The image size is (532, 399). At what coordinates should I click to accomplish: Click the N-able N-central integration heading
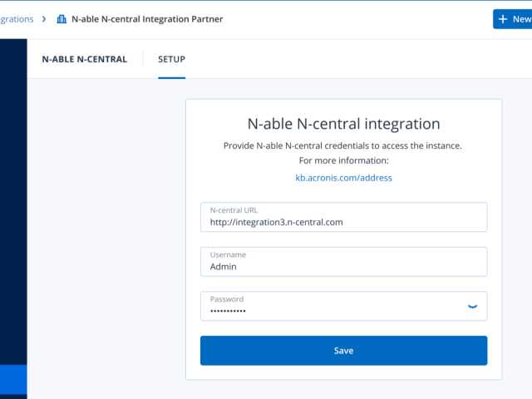343,124
